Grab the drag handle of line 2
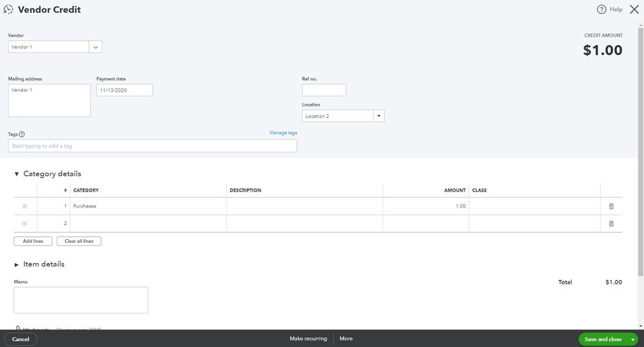 point(24,224)
